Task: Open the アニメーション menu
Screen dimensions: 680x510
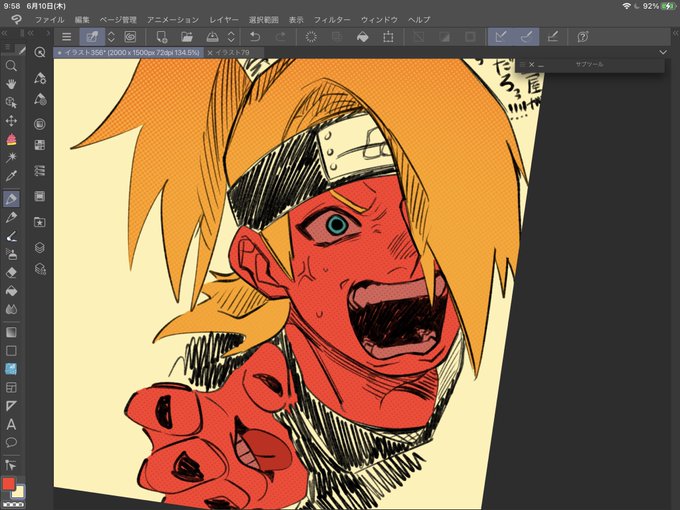Action: click(173, 20)
